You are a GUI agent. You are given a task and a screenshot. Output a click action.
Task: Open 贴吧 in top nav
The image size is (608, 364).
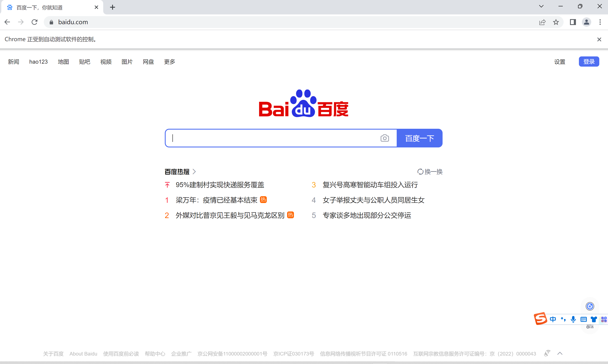pos(85,62)
